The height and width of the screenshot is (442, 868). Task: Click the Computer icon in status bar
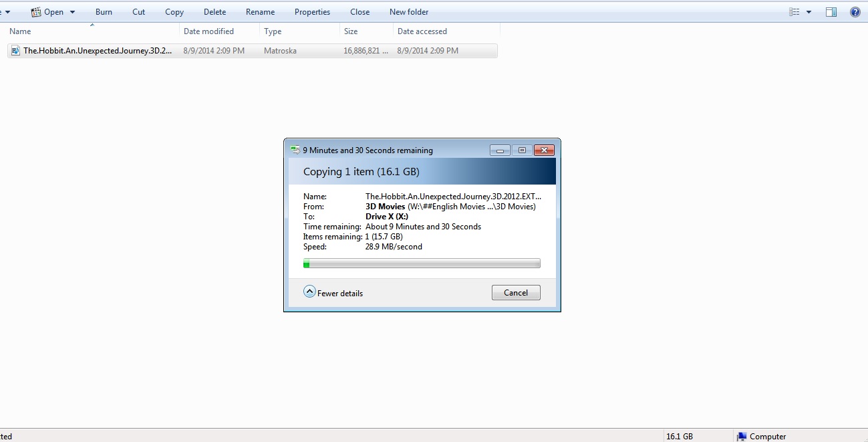pyautogui.click(x=741, y=437)
